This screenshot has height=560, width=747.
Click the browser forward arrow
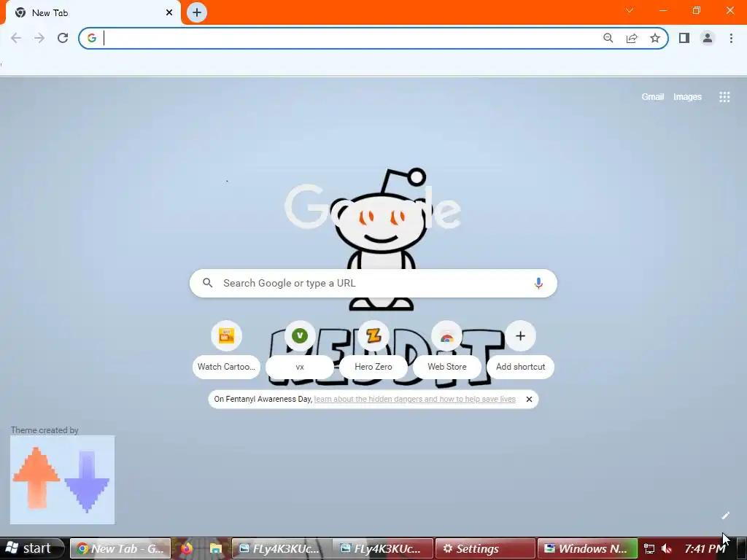[39, 38]
